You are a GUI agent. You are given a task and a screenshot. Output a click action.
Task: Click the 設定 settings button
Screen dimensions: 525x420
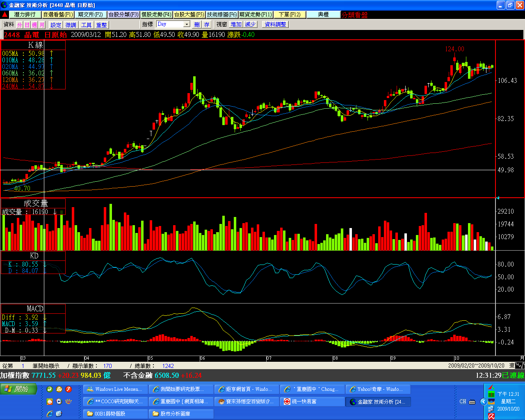pyautogui.click(x=56, y=25)
